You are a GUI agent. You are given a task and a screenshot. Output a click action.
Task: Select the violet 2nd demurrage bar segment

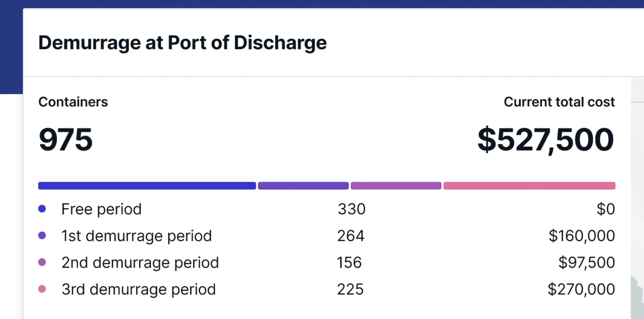pyautogui.click(x=396, y=186)
